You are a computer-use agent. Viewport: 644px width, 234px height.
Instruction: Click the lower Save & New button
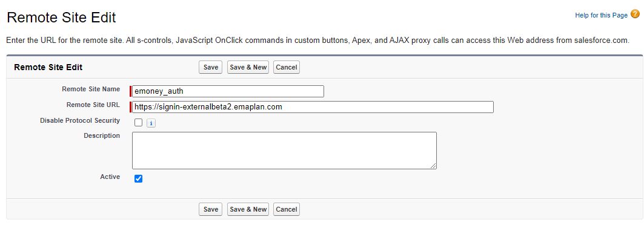pyautogui.click(x=248, y=209)
